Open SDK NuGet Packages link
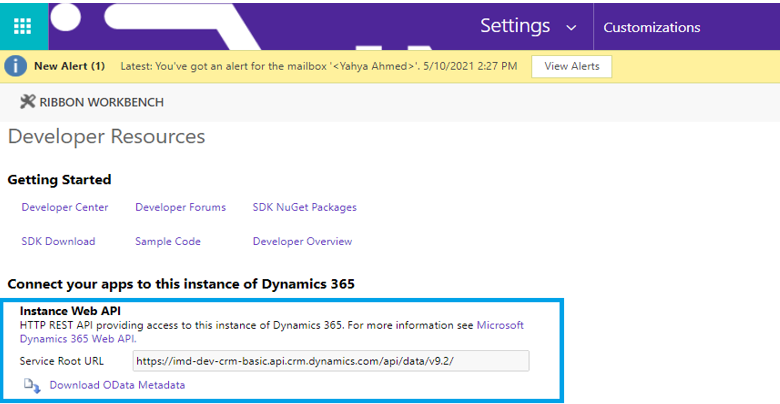 304,207
